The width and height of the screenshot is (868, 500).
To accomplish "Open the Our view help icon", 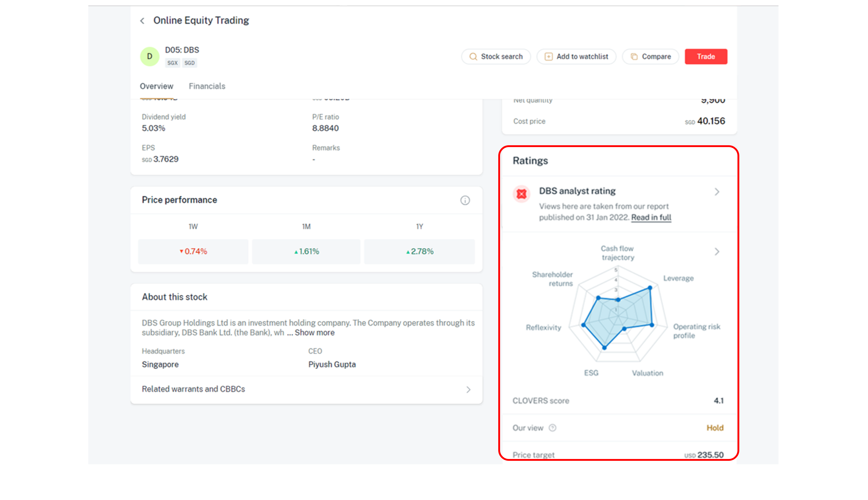I will pyautogui.click(x=552, y=428).
